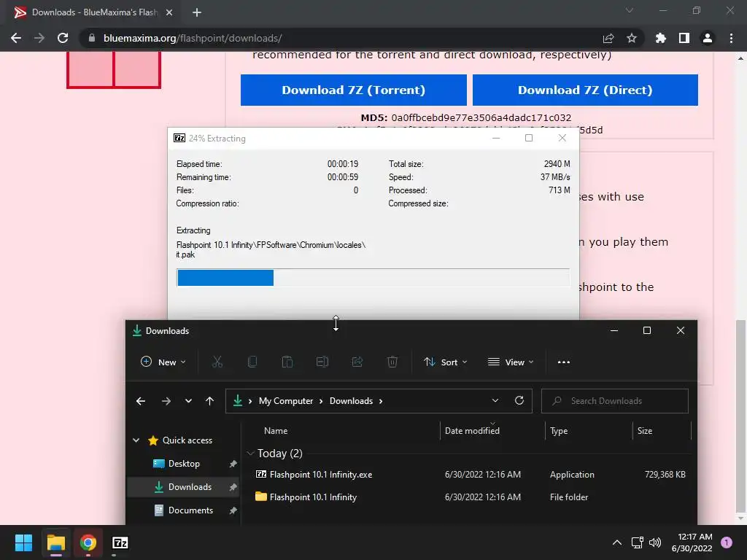Open the notification badge in taskbar

point(727,542)
